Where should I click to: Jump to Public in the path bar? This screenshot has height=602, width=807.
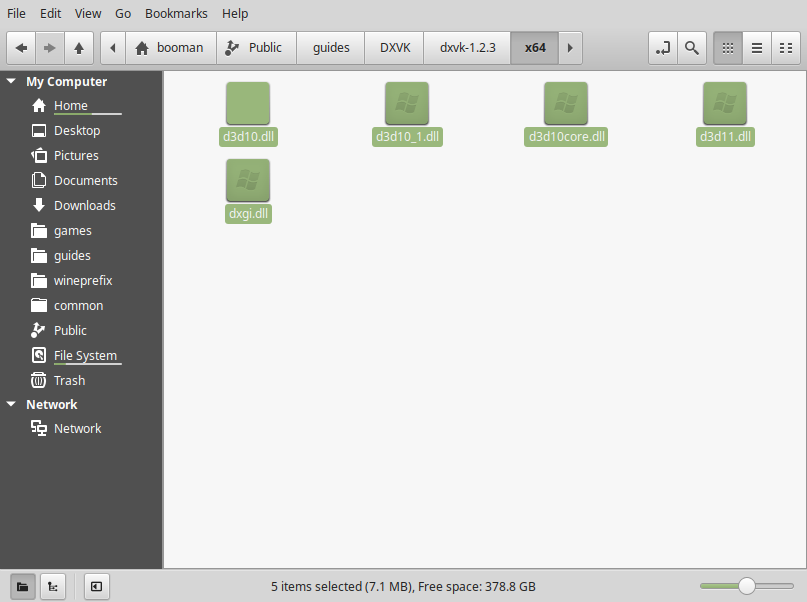click(256, 48)
